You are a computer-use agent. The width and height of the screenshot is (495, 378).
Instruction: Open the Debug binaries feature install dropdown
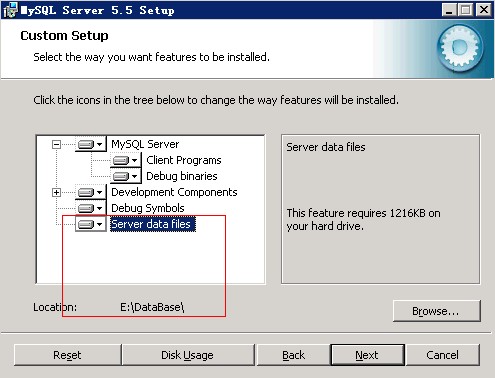pos(125,176)
